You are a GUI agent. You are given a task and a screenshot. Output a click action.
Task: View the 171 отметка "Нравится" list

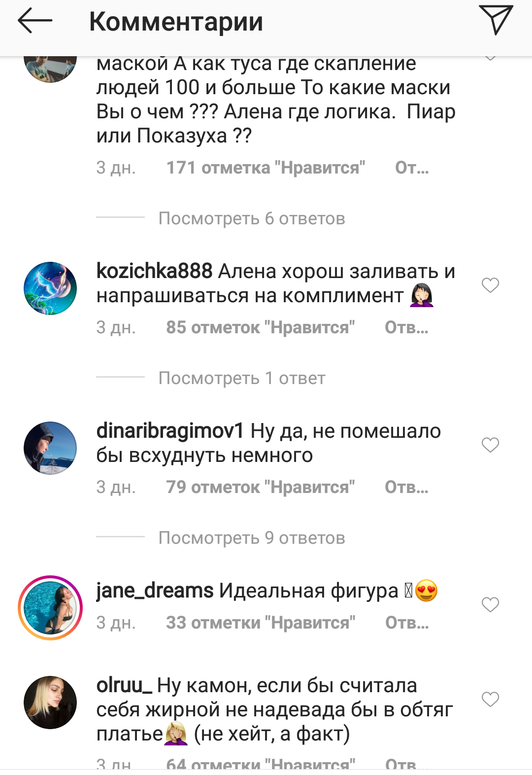click(266, 168)
